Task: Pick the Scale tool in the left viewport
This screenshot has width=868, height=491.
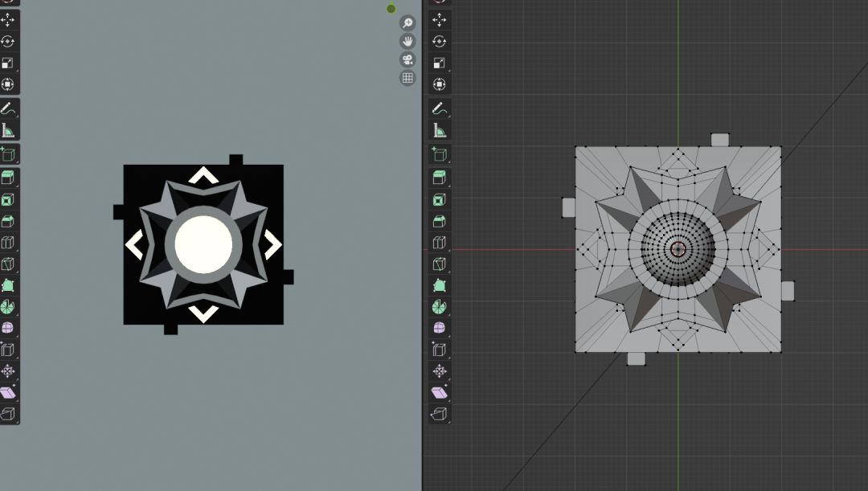Action: (8, 63)
